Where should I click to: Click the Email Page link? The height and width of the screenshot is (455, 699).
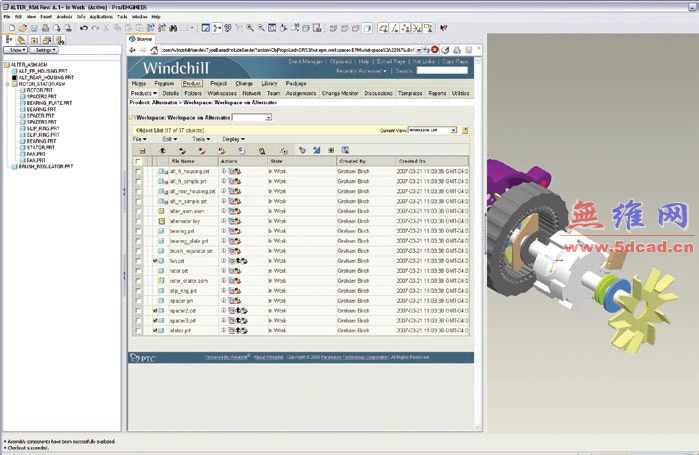pos(391,61)
